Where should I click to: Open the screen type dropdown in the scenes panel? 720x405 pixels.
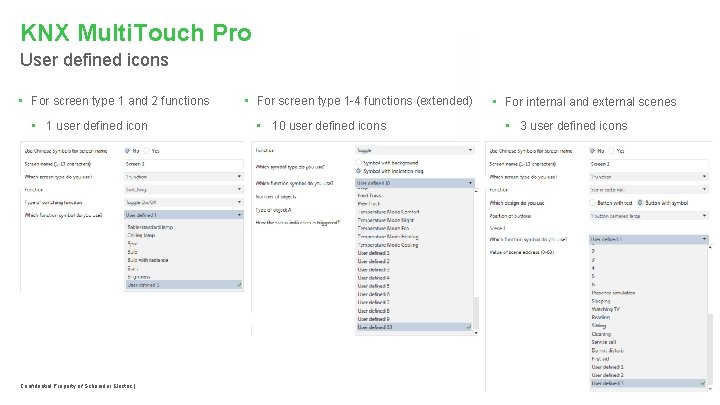point(649,177)
